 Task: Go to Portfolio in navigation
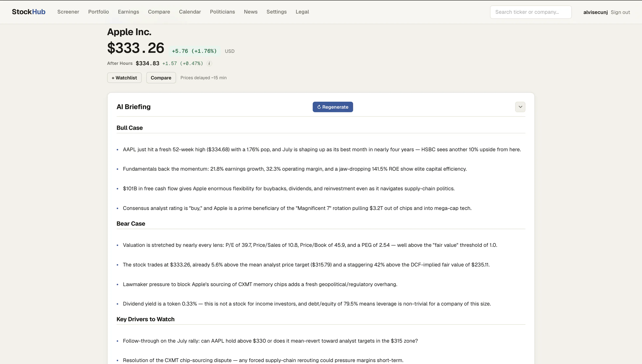click(98, 12)
